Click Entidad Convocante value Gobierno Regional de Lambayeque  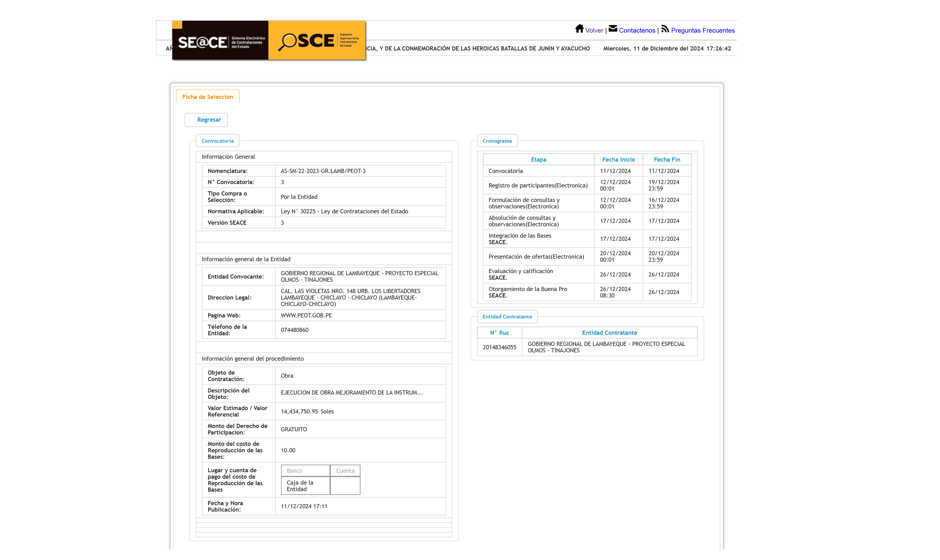coord(359,277)
